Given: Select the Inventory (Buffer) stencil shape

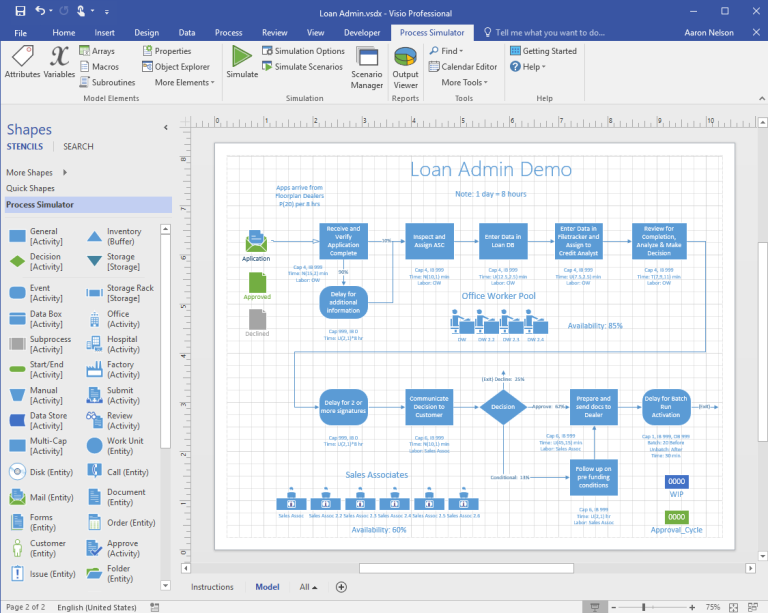Looking at the screenshot, I should [114, 236].
